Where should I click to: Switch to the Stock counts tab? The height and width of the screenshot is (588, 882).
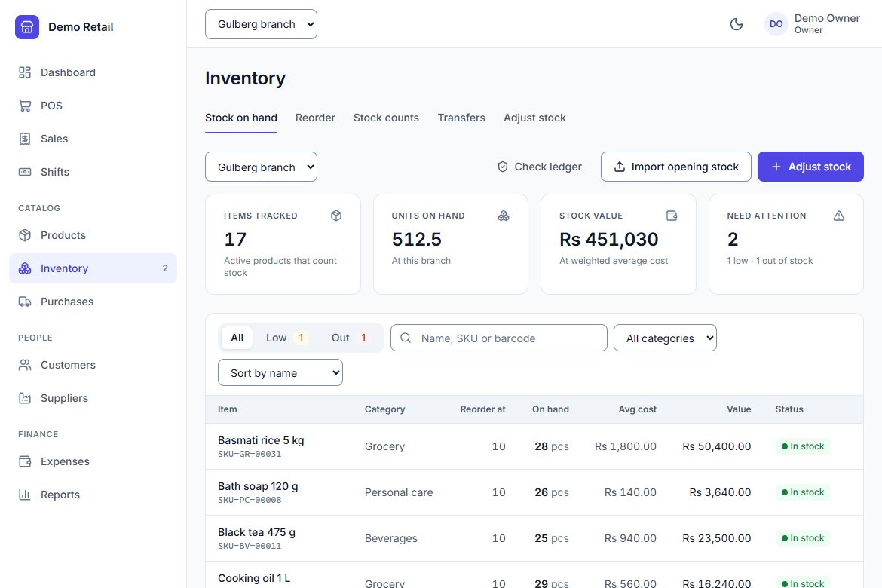coord(386,118)
